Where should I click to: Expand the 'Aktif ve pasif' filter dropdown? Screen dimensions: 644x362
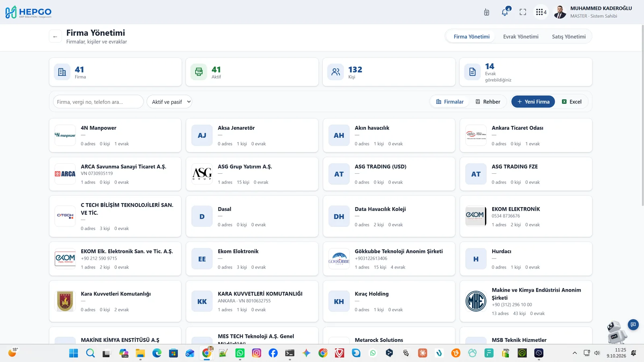click(x=169, y=102)
